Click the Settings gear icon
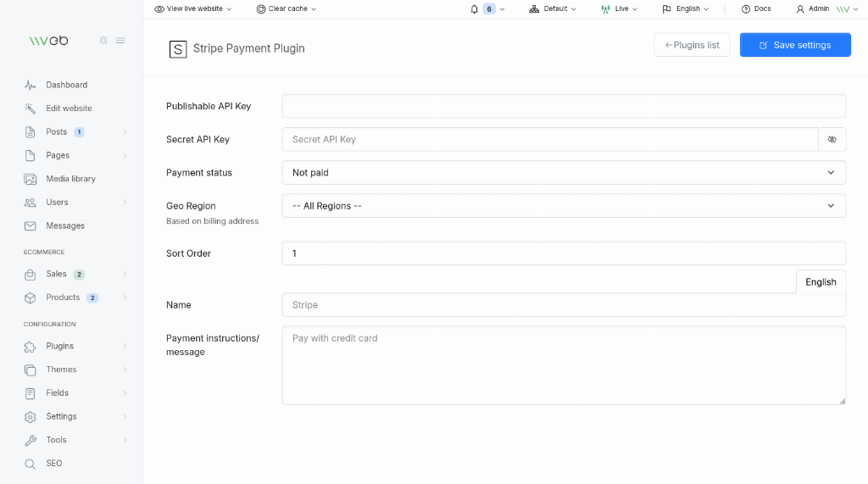This screenshot has width=868, height=484. pyautogui.click(x=30, y=417)
